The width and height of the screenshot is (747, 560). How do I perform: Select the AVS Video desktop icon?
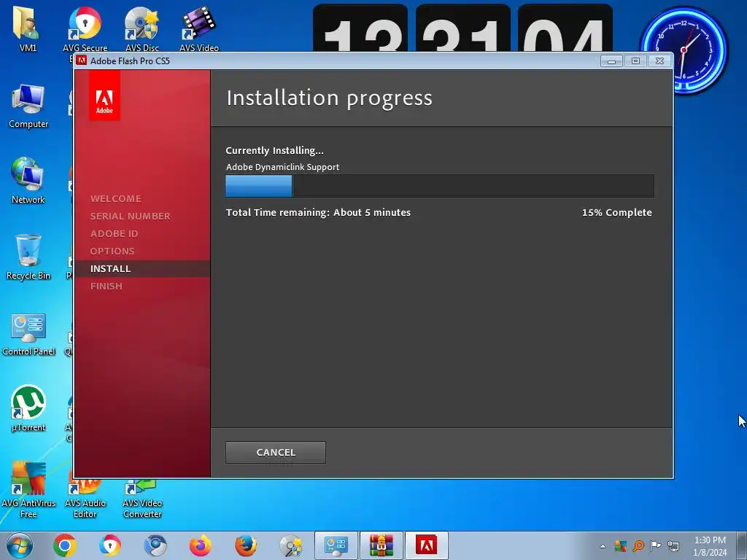(198, 29)
